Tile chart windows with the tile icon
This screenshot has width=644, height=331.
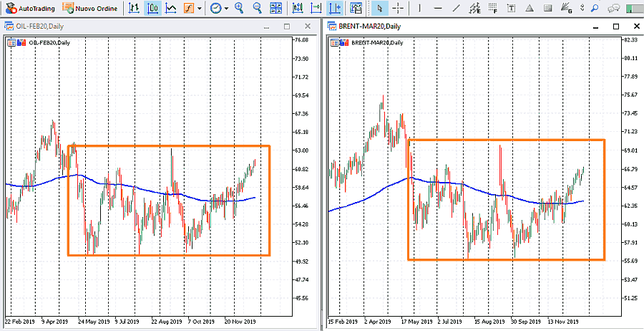[276, 9]
